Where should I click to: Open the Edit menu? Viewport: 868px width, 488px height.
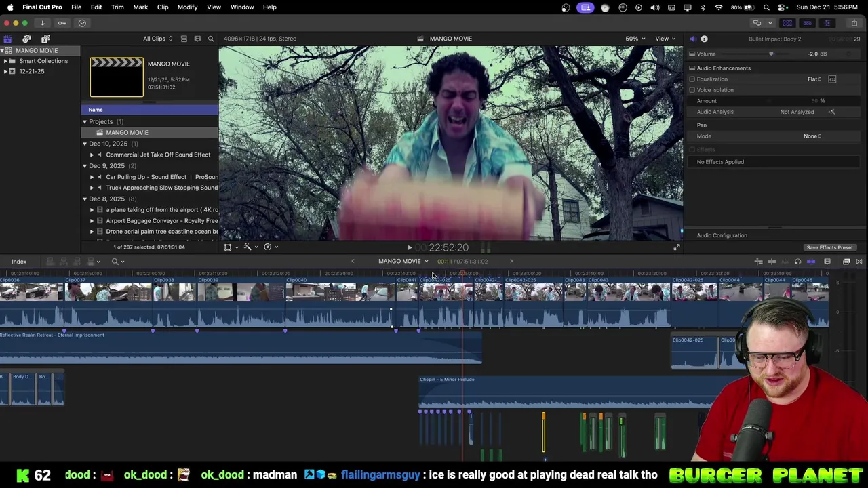click(x=96, y=7)
